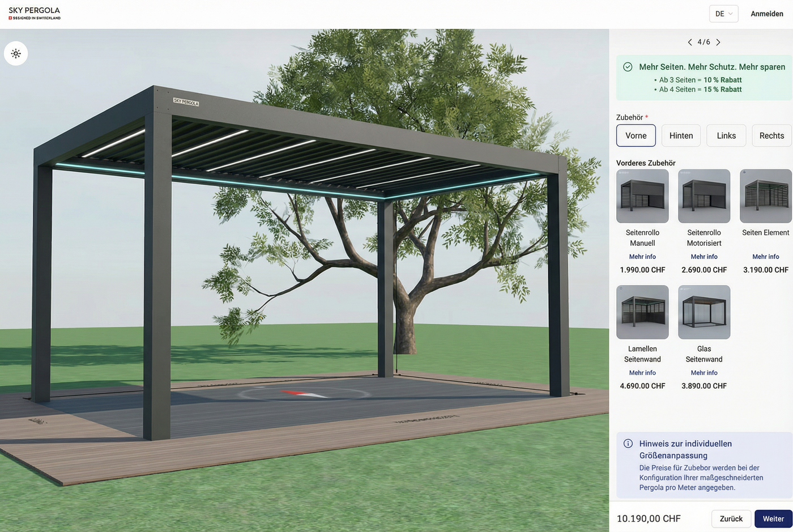
Task: Choose Seitenrollo Motorisiert accessory thumbnail
Action: click(704, 196)
